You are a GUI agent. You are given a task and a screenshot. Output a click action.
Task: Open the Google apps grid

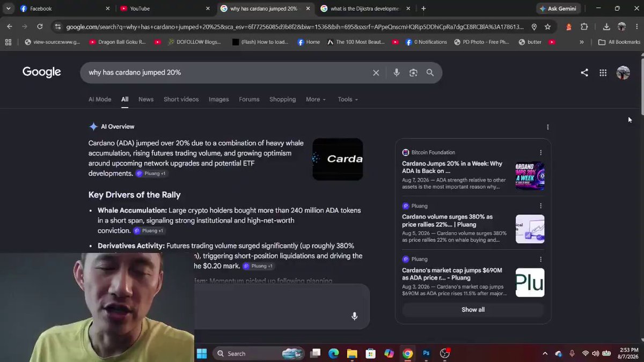click(x=603, y=73)
